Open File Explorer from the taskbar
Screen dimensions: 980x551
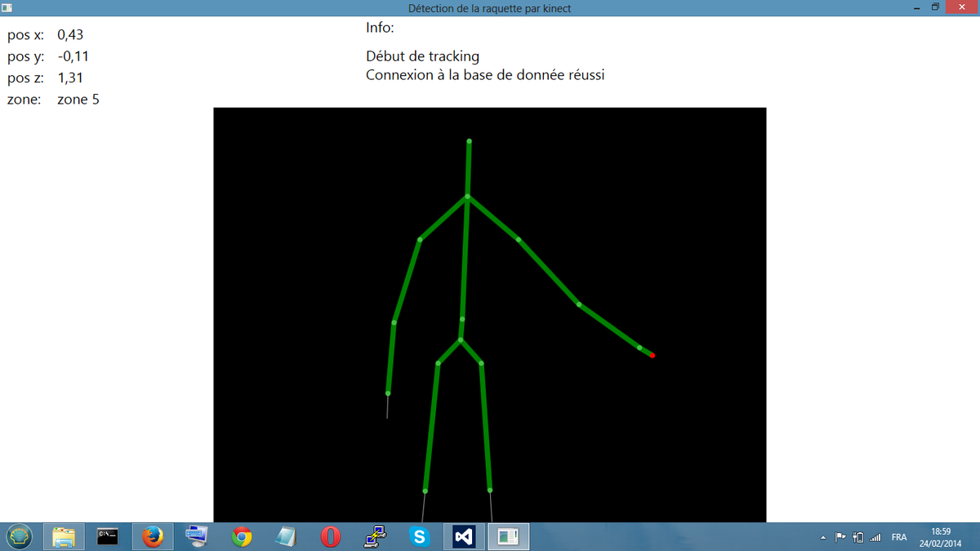click(x=64, y=536)
